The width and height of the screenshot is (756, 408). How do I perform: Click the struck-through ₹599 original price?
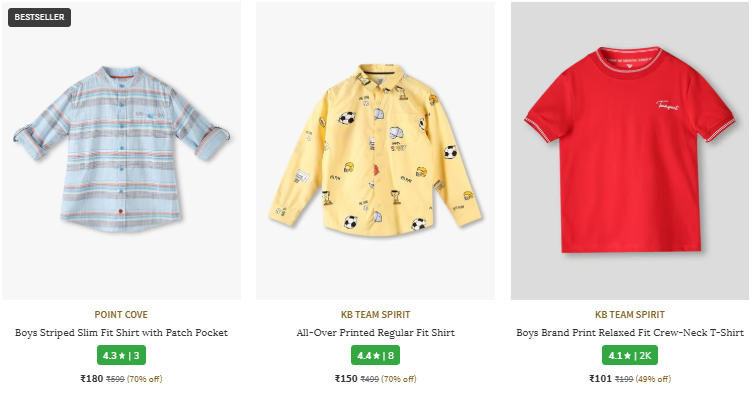point(115,380)
